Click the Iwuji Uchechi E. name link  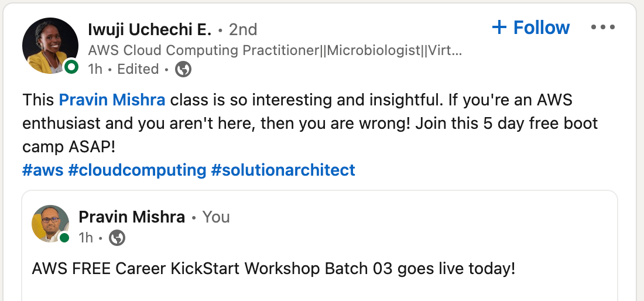149,29
